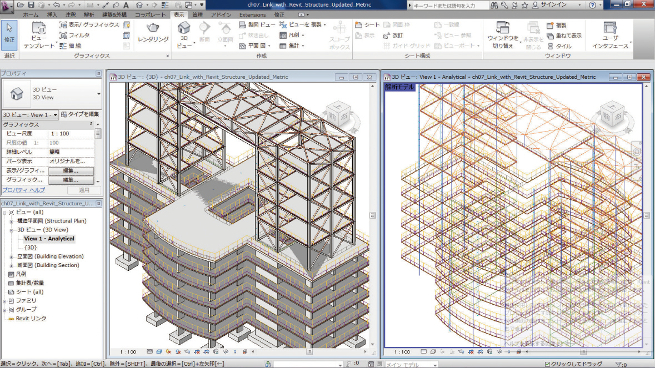Open 表示/グラフィックス (Visibility/Graphics) settings
The height and width of the screenshot is (368, 655).
pos(89,25)
